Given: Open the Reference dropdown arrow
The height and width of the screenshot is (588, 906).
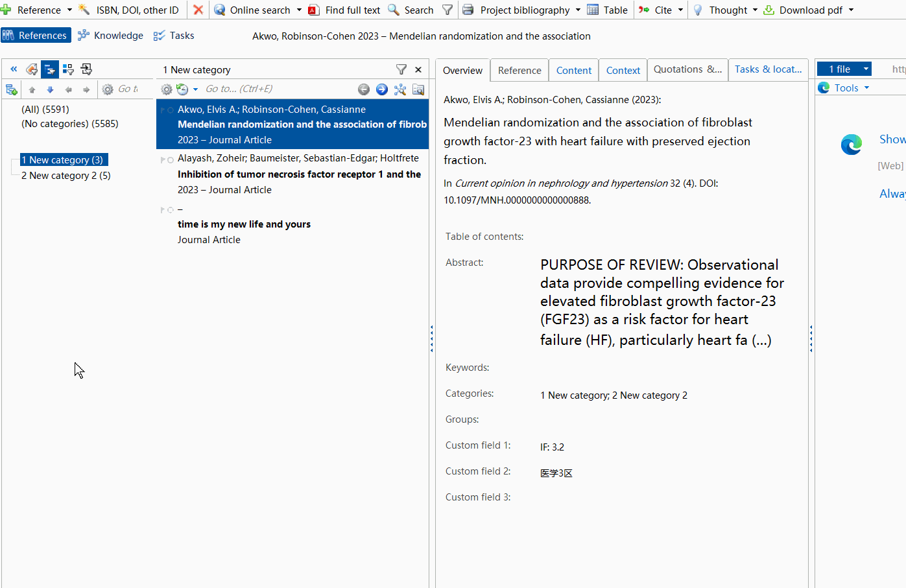Looking at the screenshot, I should coord(69,10).
